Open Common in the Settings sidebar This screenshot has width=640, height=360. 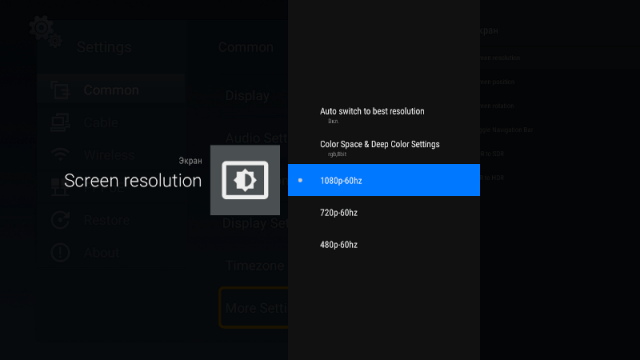[x=111, y=90]
